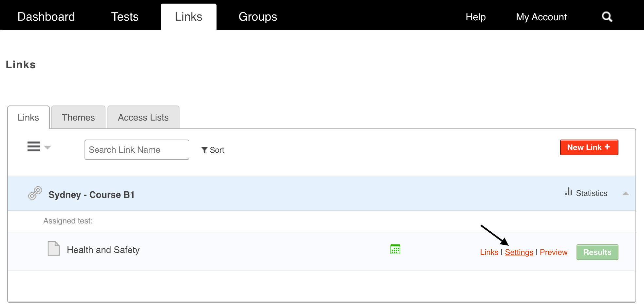Click the Preview link
This screenshot has width=644, height=306.
pos(553,252)
